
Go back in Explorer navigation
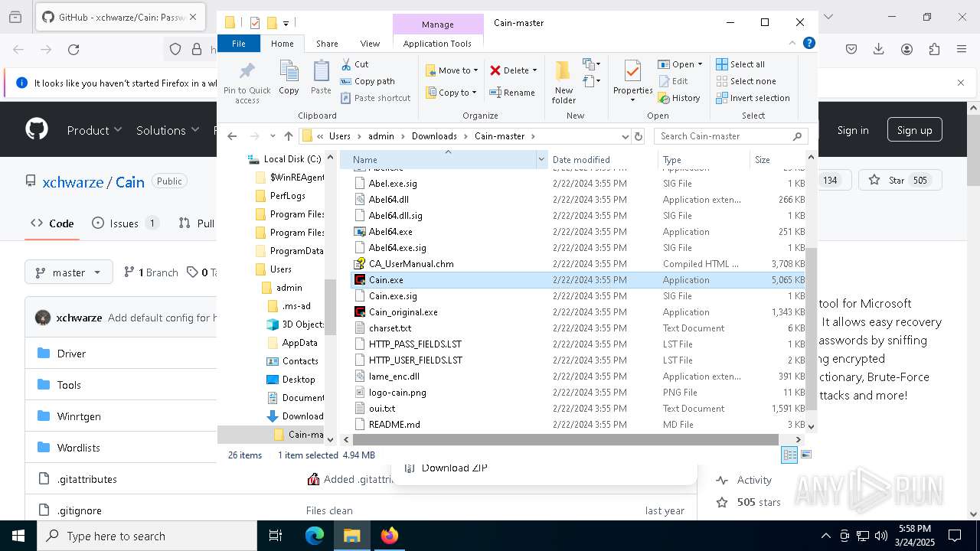pos(233,136)
